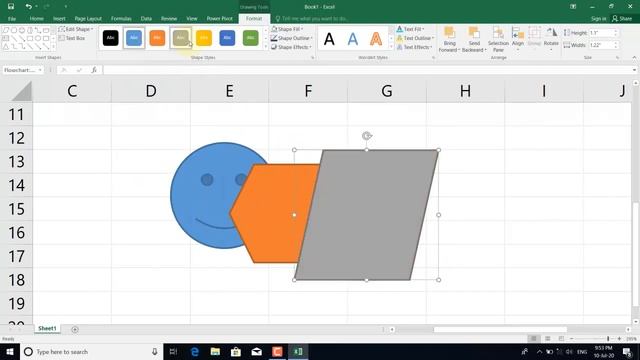
Task: Click the Insert Function fx icon
Action: 94,70
